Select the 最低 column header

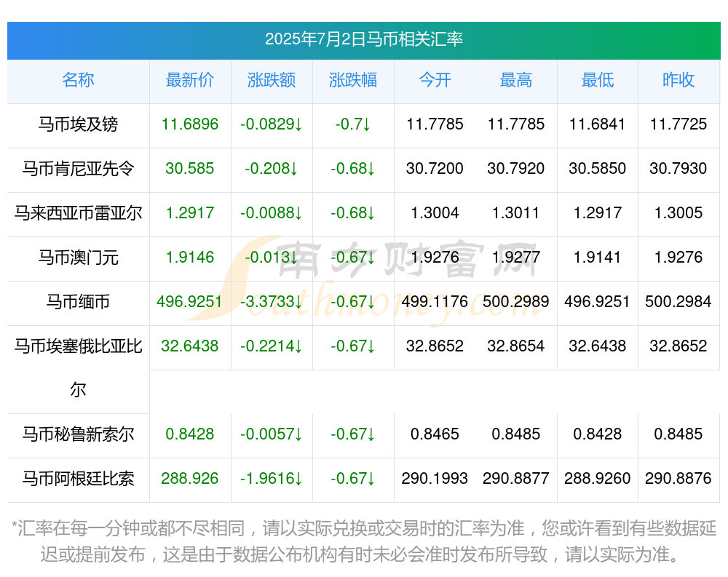(598, 80)
